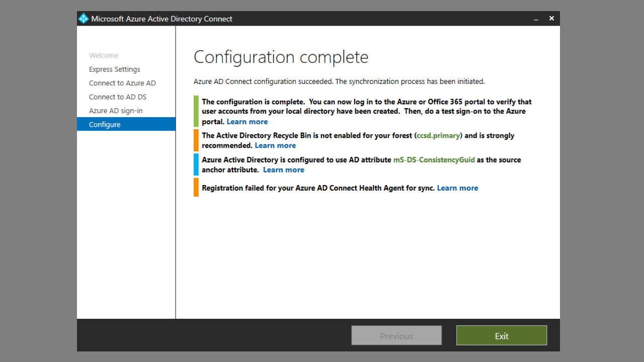Click the Registration failed message text

coord(318,188)
